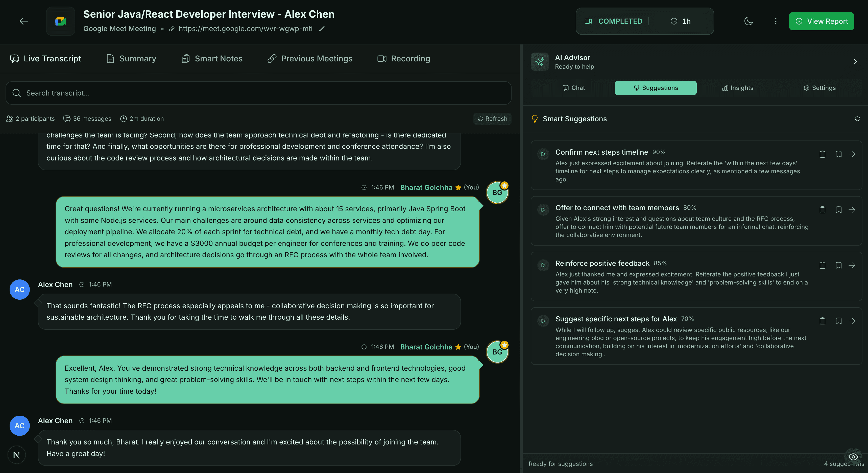Click the COMPLETED status indicator
The image size is (868, 473).
613,21
